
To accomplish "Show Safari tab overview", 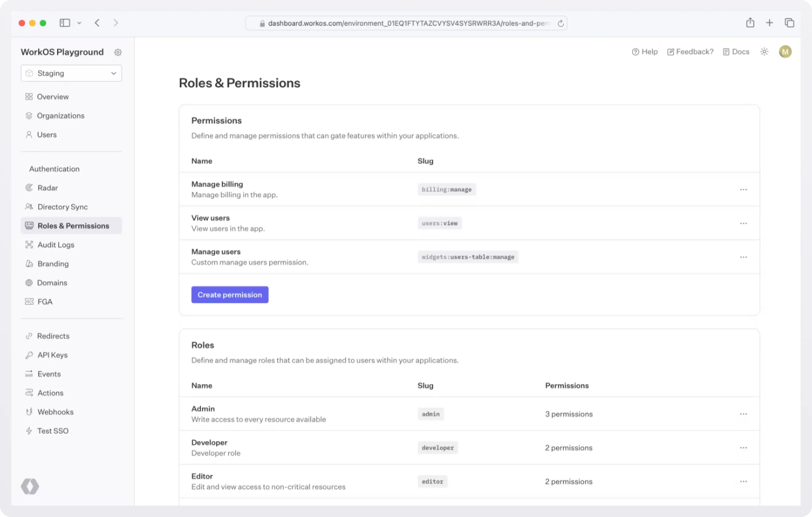I will tap(789, 23).
